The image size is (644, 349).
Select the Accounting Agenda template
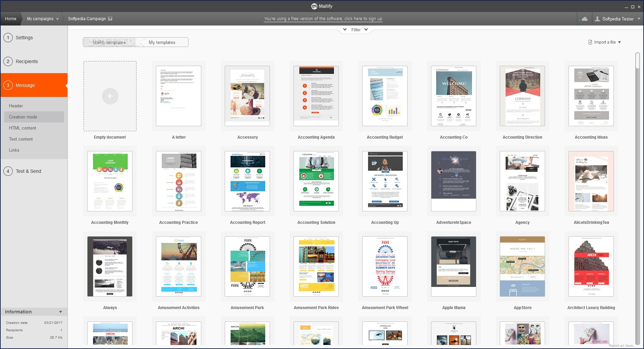[316, 96]
